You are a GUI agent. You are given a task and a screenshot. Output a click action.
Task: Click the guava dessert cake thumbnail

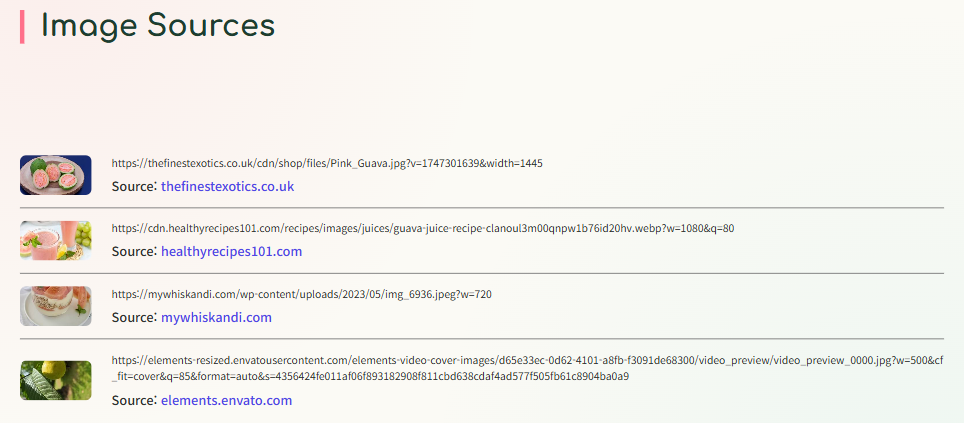(x=55, y=306)
